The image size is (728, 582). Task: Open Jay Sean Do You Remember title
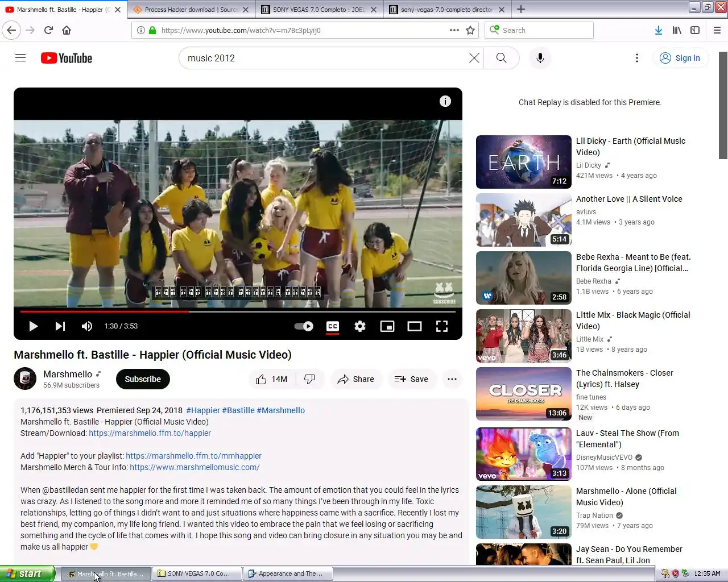click(629, 555)
